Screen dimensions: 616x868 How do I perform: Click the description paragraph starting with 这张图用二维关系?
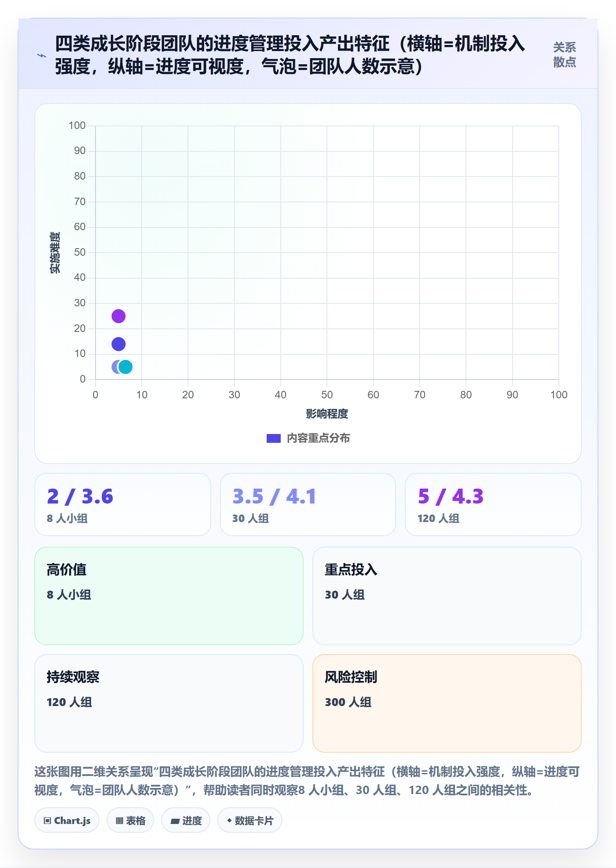pos(308,781)
